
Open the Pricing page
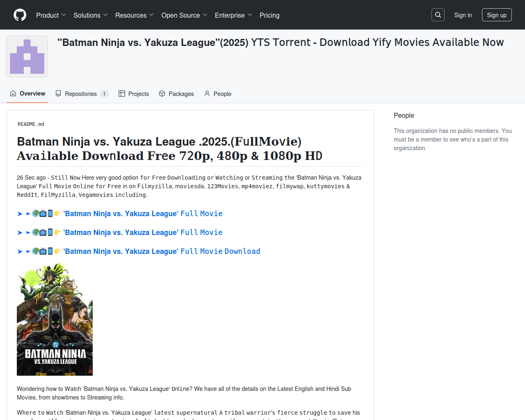[x=269, y=15]
